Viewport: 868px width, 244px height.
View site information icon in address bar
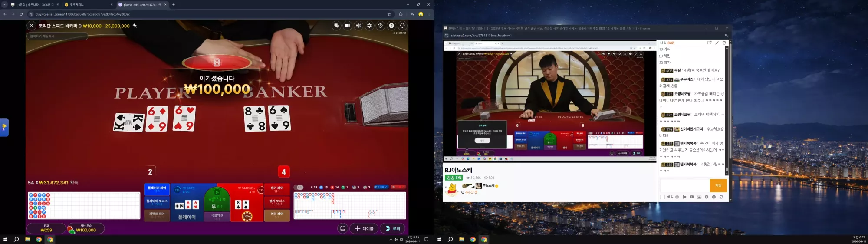(31, 14)
